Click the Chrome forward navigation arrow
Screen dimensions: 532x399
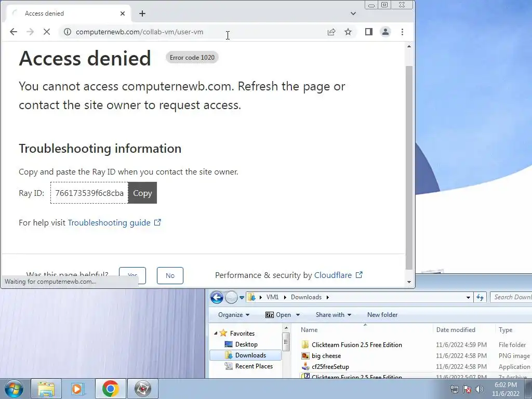(x=30, y=32)
